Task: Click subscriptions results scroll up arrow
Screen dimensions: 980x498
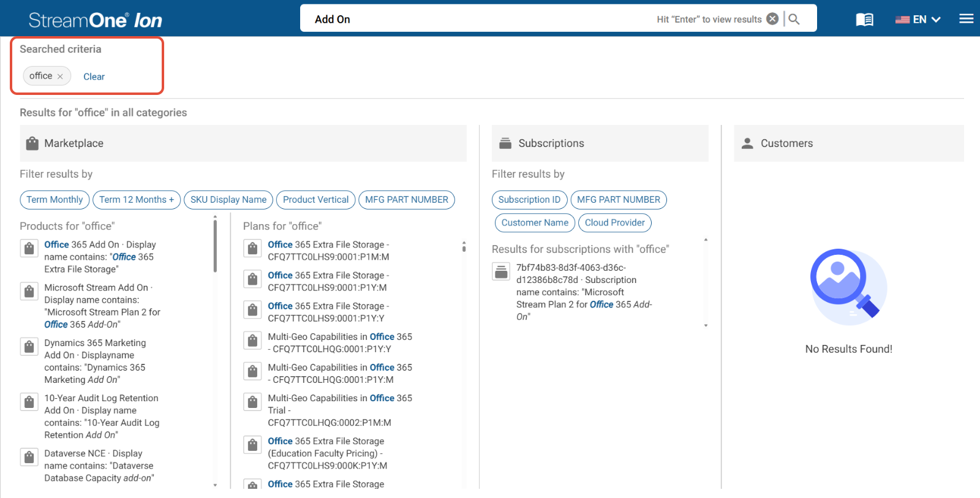Action: (706, 240)
